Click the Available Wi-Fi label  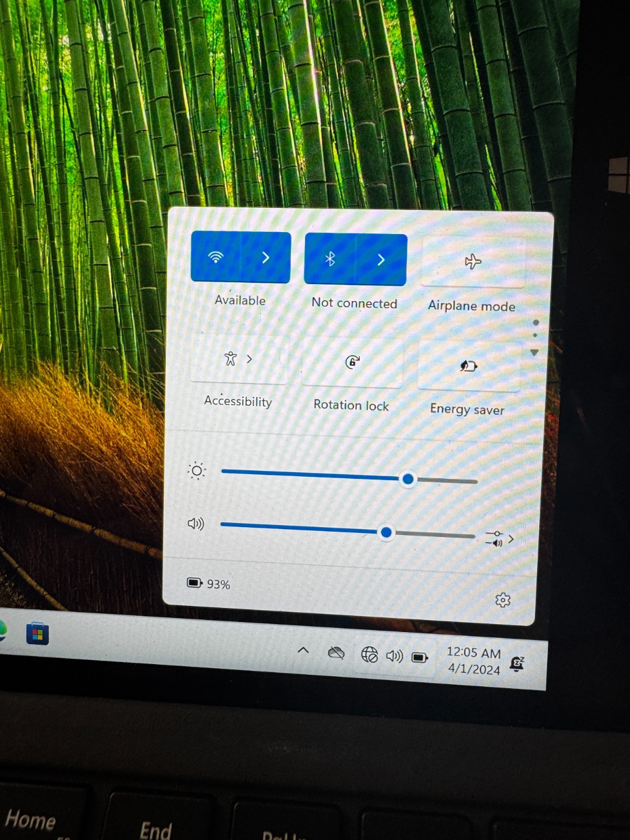pos(240,300)
